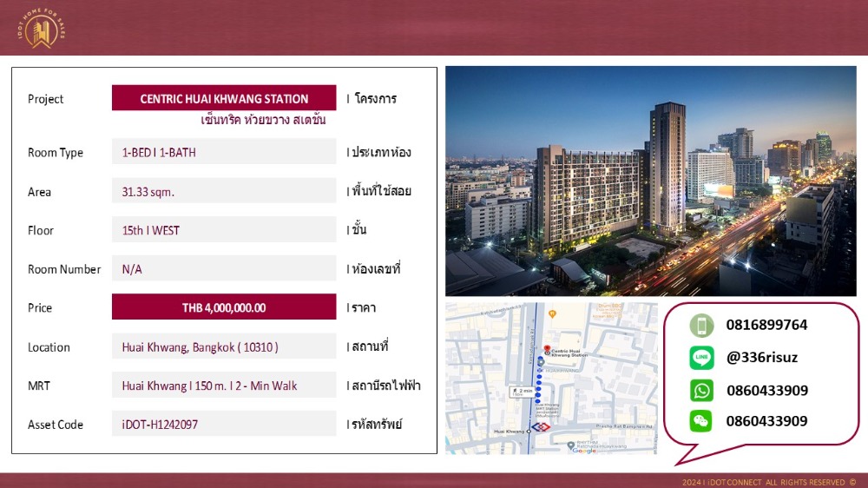Click the CENTRIC HUAI KHWANG STATION banner

[224, 98]
